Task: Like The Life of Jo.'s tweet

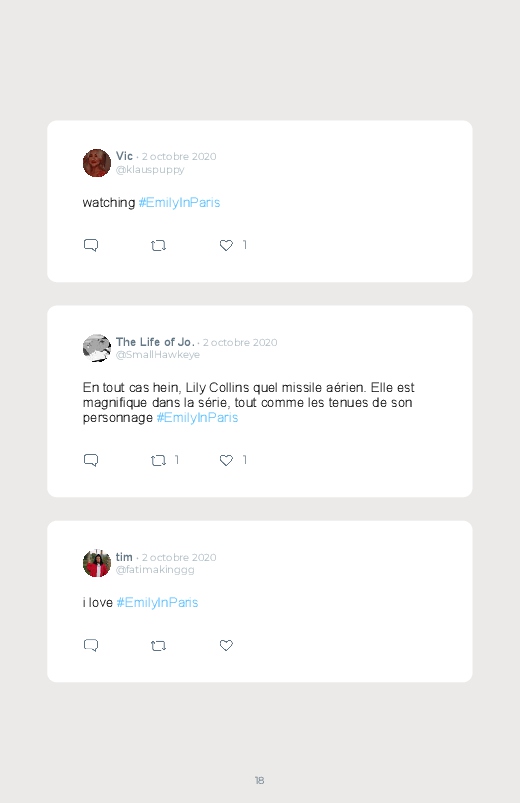Action: (x=226, y=460)
